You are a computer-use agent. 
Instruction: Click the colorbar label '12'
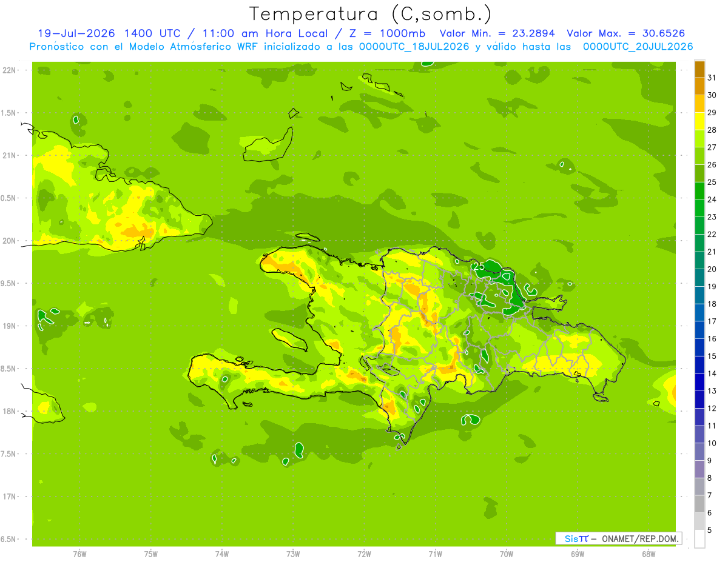coord(712,409)
